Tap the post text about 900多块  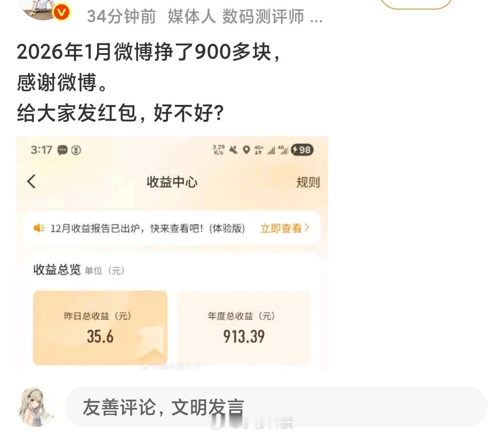tap(149, 52)
